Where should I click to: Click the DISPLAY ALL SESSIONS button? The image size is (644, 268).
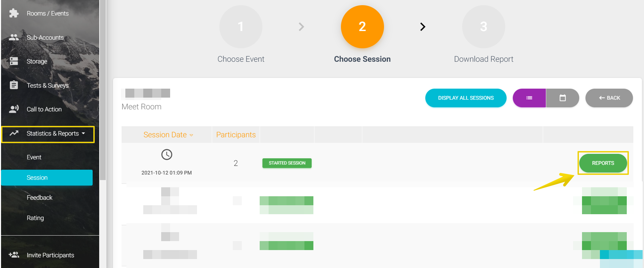click(466, 98)
